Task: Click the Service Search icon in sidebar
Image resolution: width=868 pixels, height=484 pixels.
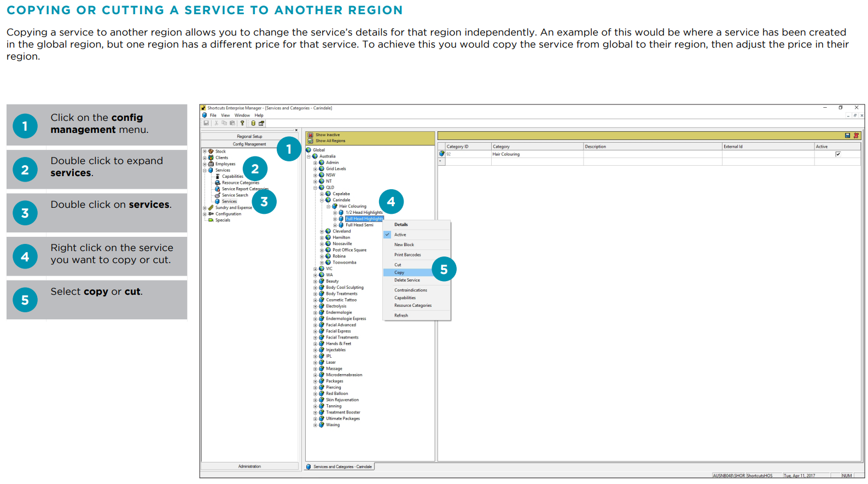Action: pos(217,195)
